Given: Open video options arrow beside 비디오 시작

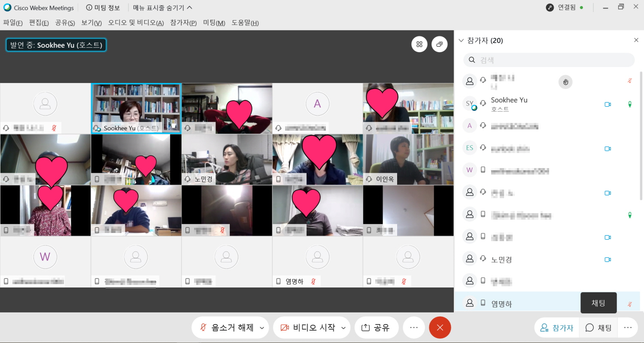Looking at the screenshot, I should (x=343, y=328).
